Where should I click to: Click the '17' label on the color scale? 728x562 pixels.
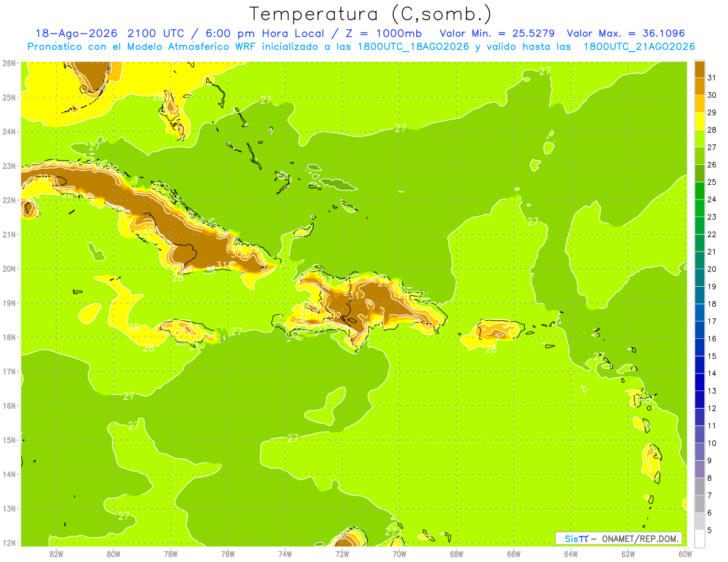tap(712, 321)
